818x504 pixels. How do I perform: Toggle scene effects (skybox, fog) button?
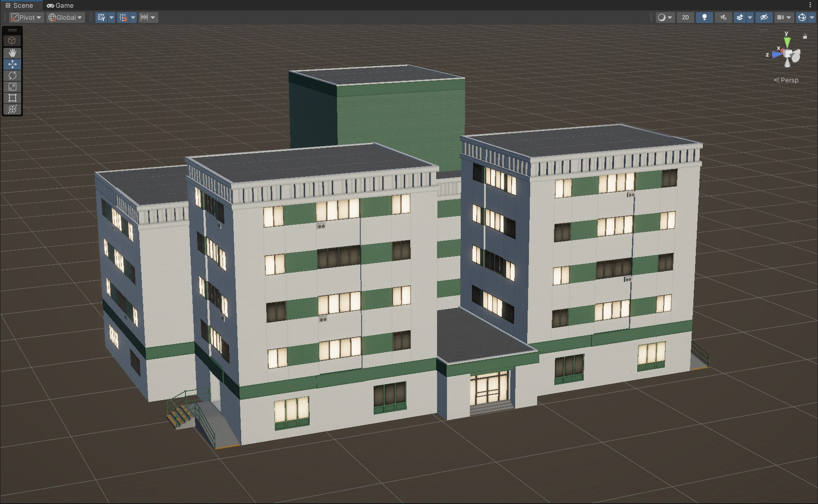pyautogui.click(x=740, y=17)
